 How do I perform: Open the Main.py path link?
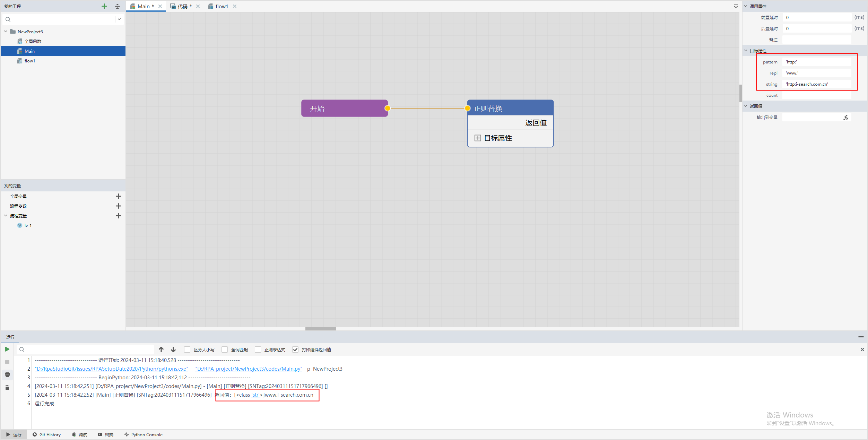(x=249, y=369)
